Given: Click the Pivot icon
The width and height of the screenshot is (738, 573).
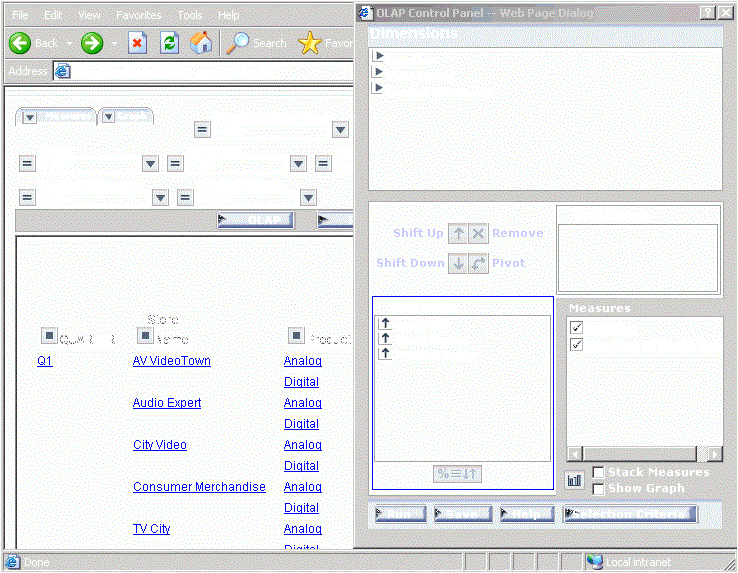Looking at the screenshot, I should [x=478, y=263].
